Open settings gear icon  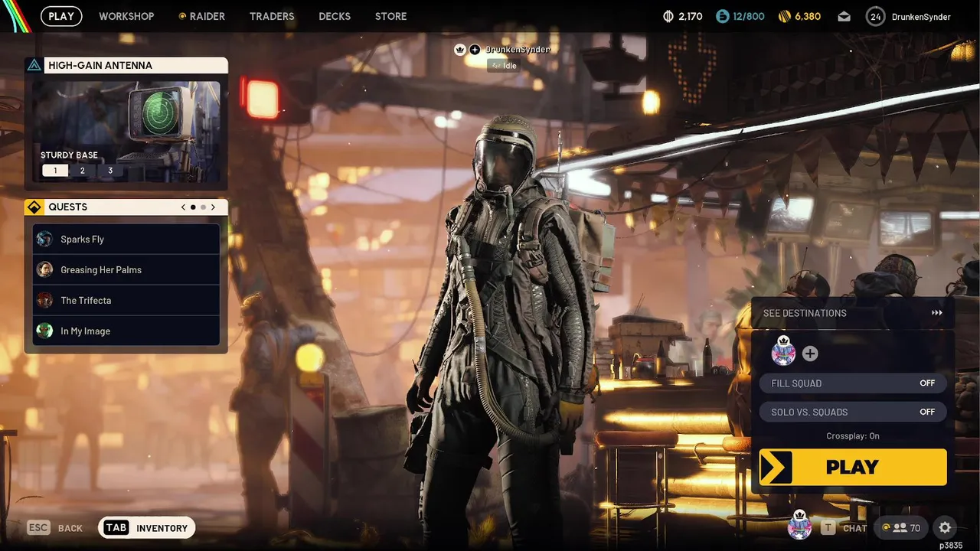[945, 527]
